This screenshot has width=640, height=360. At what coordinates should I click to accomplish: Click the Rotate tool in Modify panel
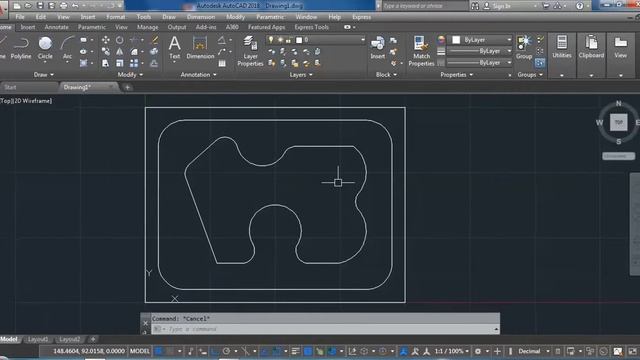[x=120, y=40]
